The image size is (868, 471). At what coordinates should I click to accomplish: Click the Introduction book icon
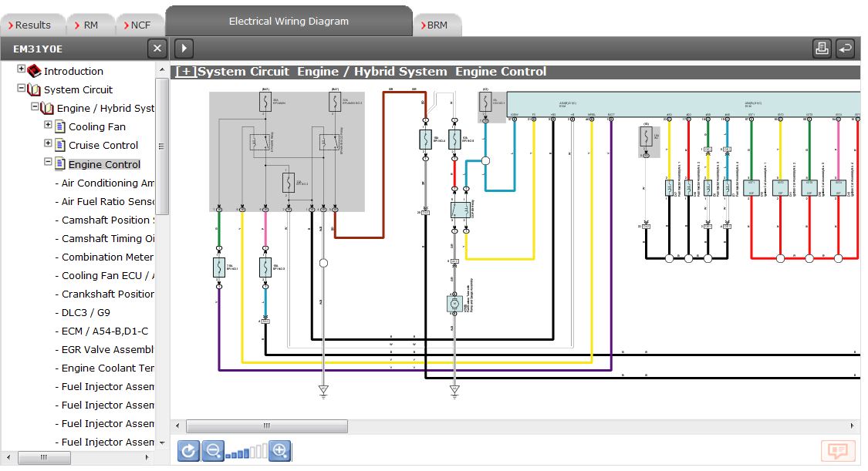tap(34, 71)
